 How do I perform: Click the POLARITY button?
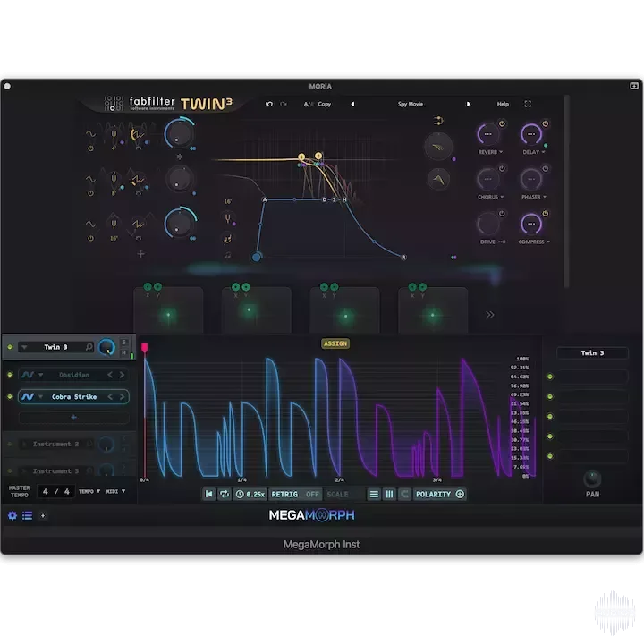coord(439,494)
